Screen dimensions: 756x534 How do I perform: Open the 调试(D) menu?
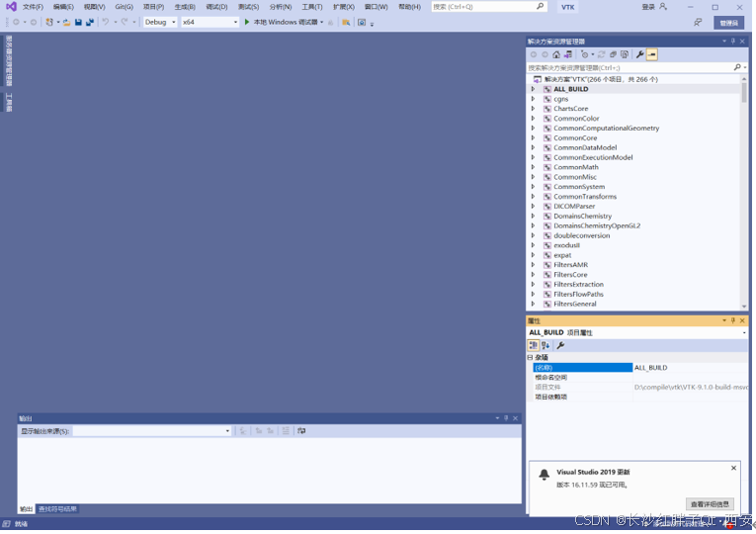[x=216, y=7]
